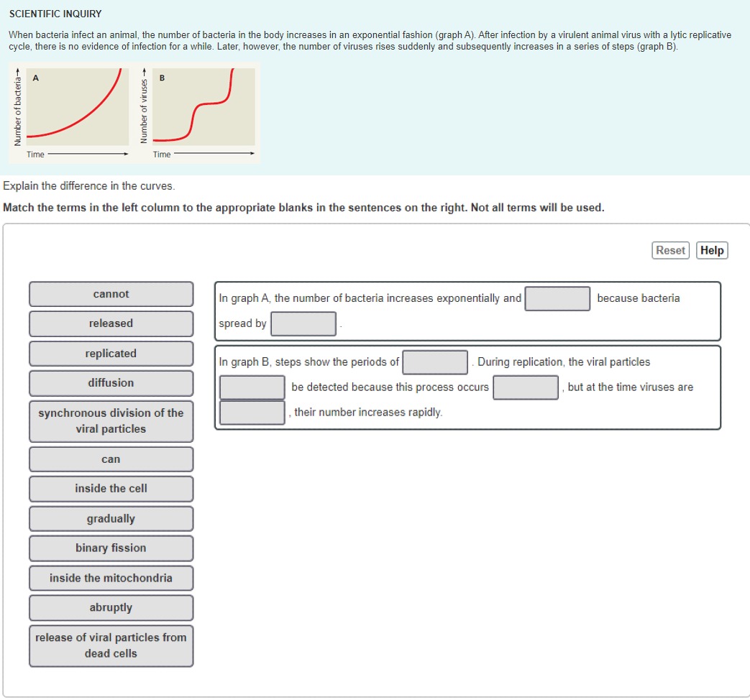This screenshot has width=750, height=700.
Task: Select the "inside the mitochondria" term tile
Action: click(x=111, y=578)
